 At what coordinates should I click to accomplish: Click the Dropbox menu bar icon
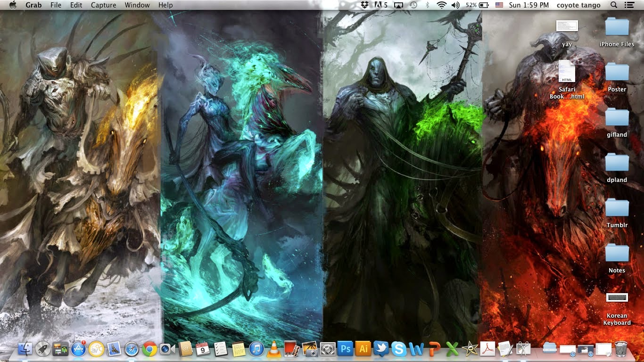[x=364, y=5]
